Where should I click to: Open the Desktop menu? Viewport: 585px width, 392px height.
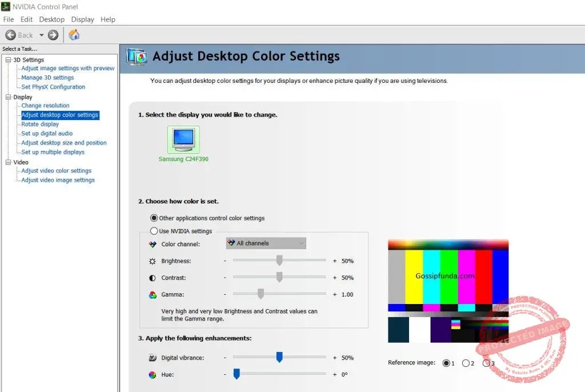tap(51, 19)
